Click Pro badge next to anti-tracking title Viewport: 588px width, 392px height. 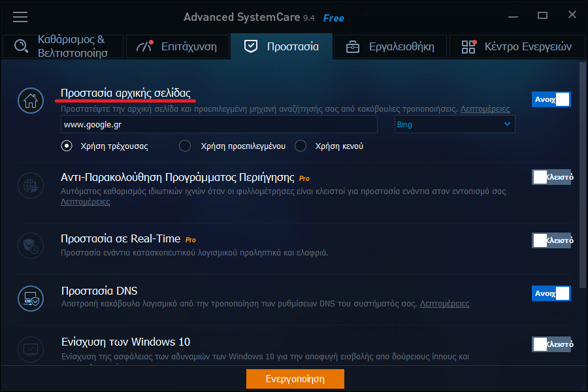(x=304, y=178)
